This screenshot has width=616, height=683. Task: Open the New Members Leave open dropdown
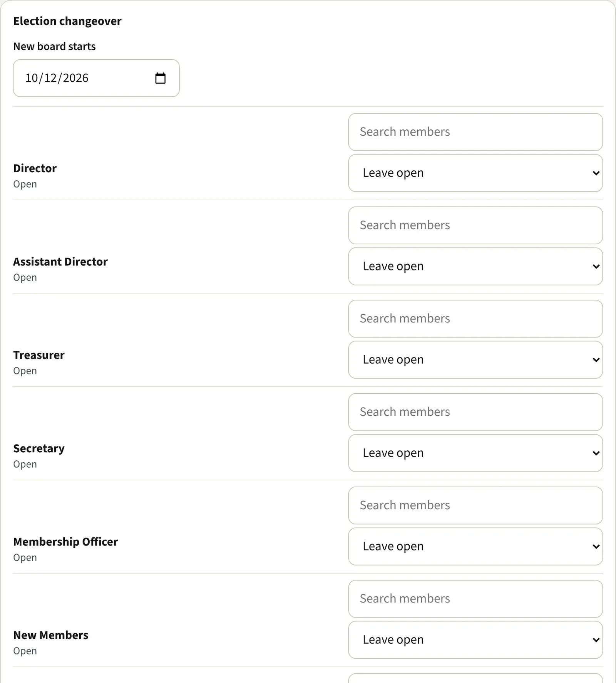(475, 640)
